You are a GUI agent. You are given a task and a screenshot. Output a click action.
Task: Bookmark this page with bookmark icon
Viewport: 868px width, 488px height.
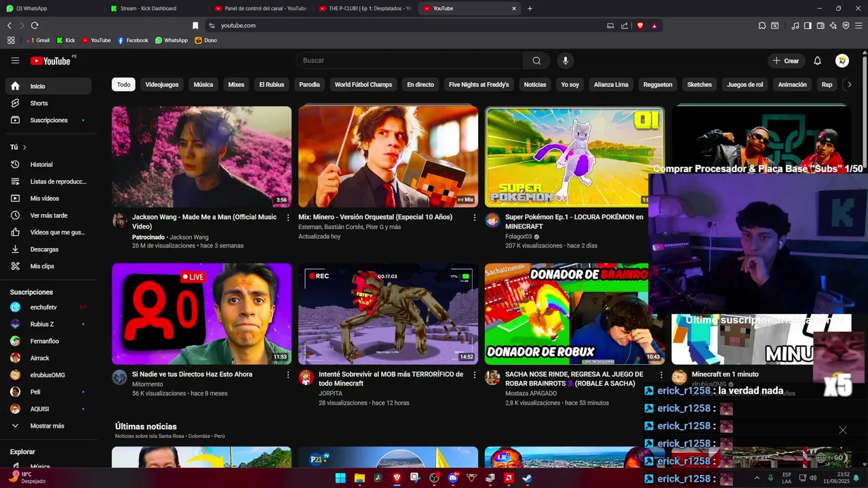click(x=195, y=26)
